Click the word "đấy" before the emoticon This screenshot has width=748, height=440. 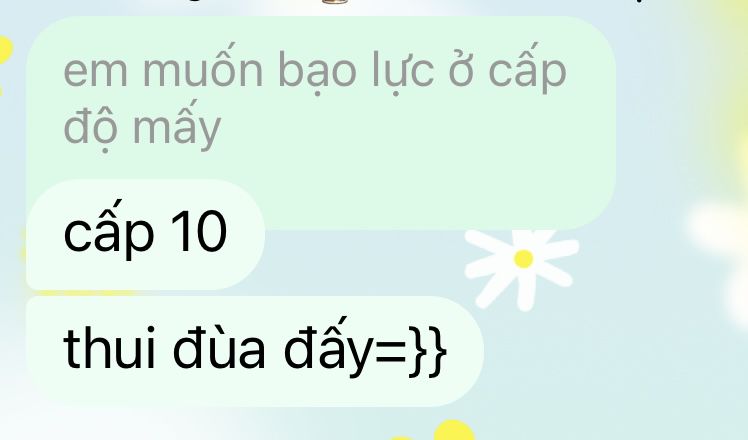click(329, 348)
